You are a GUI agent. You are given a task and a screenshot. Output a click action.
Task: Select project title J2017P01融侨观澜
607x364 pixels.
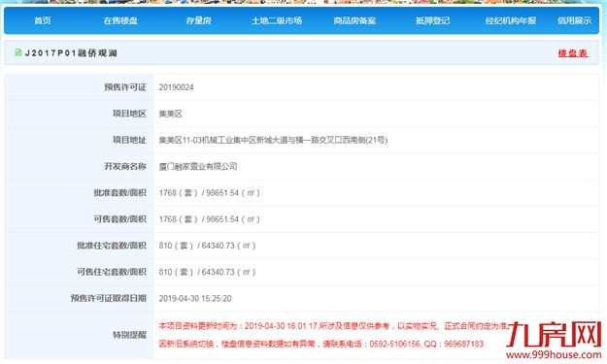[71, 53]
